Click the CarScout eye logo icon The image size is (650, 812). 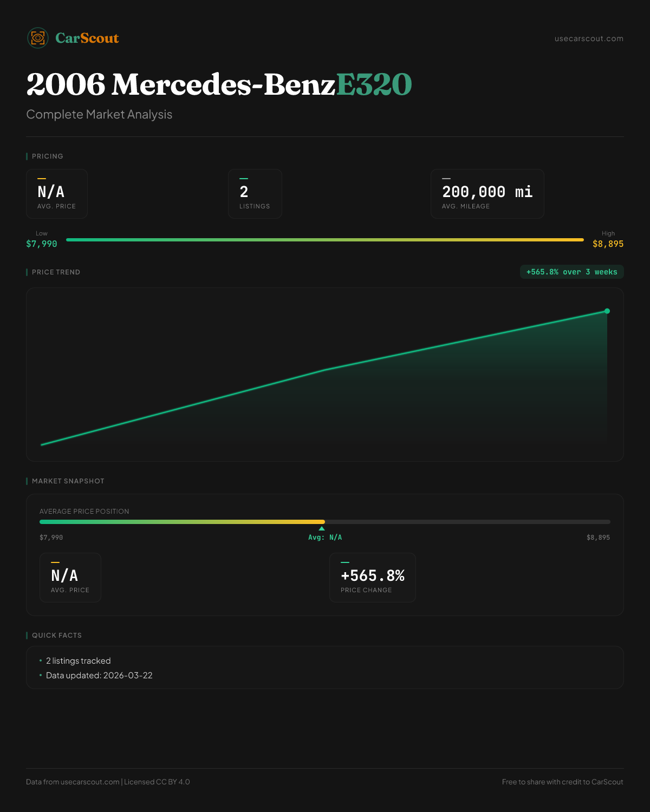coord(38,38)
